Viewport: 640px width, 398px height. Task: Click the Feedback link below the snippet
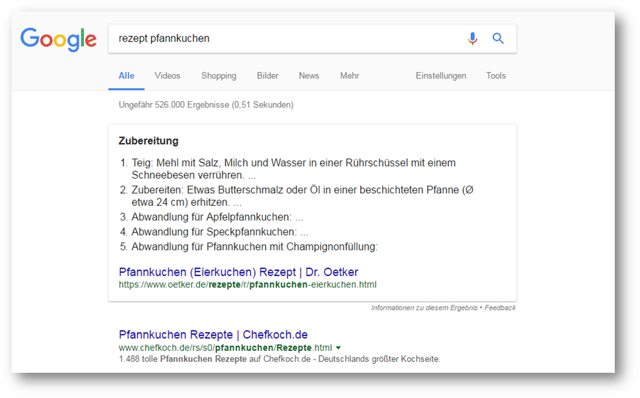point(500,307)
